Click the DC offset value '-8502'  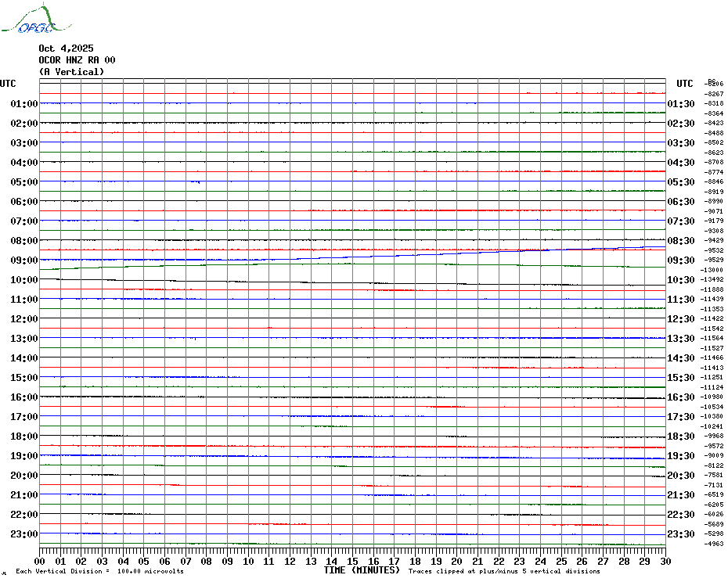pos(714,142)
